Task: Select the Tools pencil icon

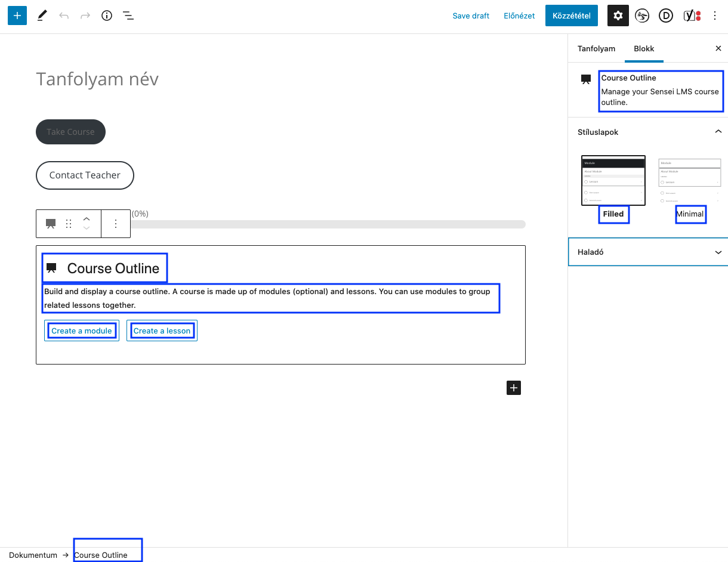Action: [41, 16]
